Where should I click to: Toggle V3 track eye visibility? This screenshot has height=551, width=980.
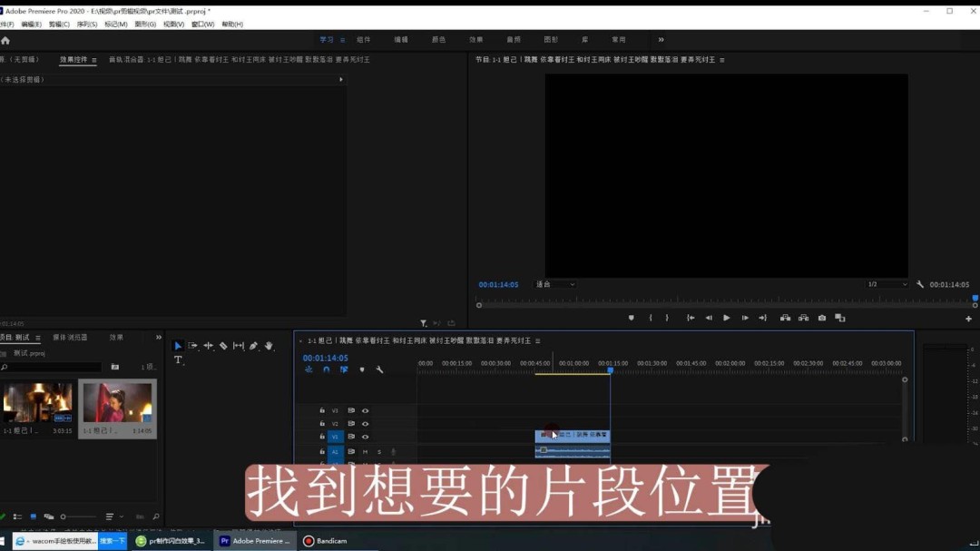tap(366, 411)
